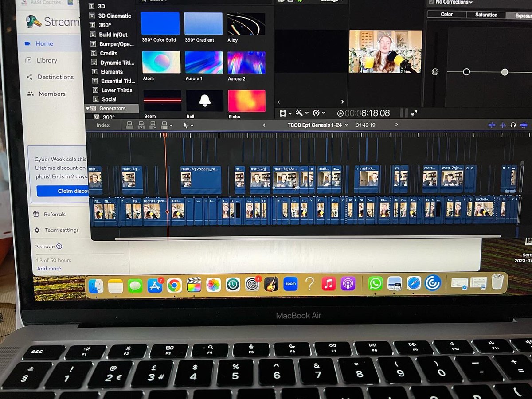Switch to the Saturation tab in color board

[x=486, y=15]
